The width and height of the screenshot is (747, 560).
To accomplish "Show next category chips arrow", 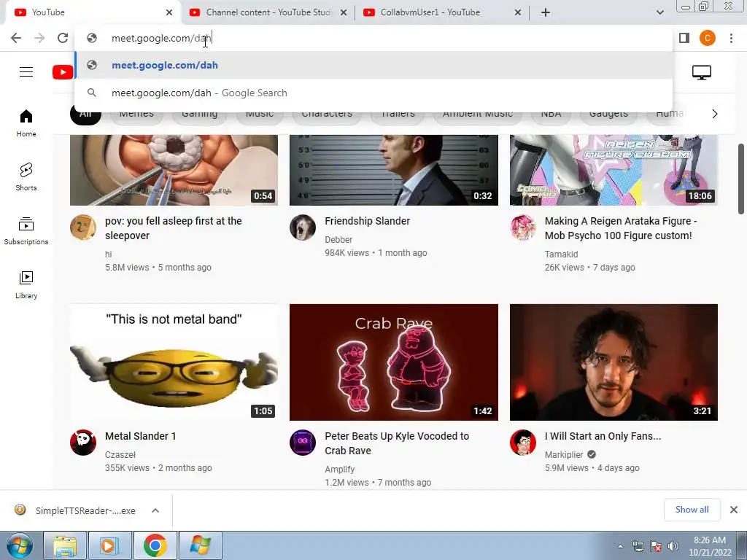I will 715,114.
